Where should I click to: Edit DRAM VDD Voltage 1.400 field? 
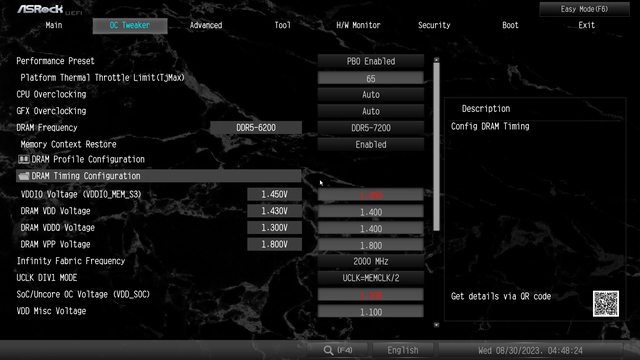tap(371, 212)
